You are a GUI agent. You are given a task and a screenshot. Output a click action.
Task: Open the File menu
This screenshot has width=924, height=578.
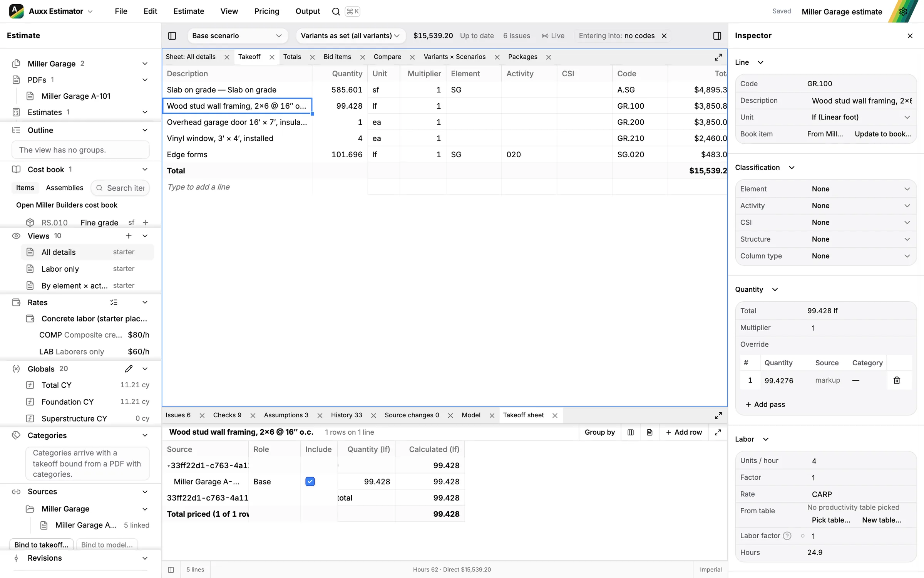[x=121, y=12]
